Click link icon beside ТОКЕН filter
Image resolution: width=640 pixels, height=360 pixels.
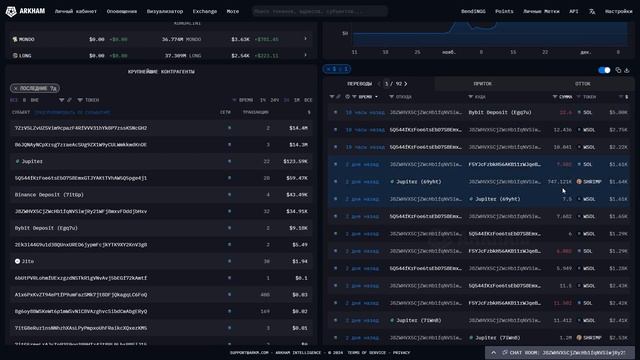coord(69,100)
